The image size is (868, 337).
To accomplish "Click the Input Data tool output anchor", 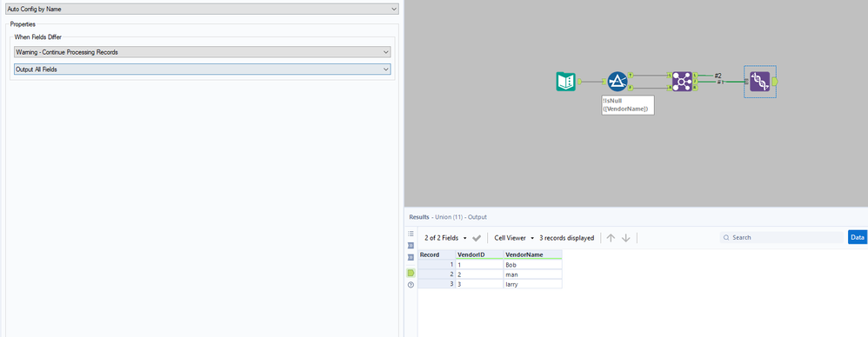I will (579, 82).
